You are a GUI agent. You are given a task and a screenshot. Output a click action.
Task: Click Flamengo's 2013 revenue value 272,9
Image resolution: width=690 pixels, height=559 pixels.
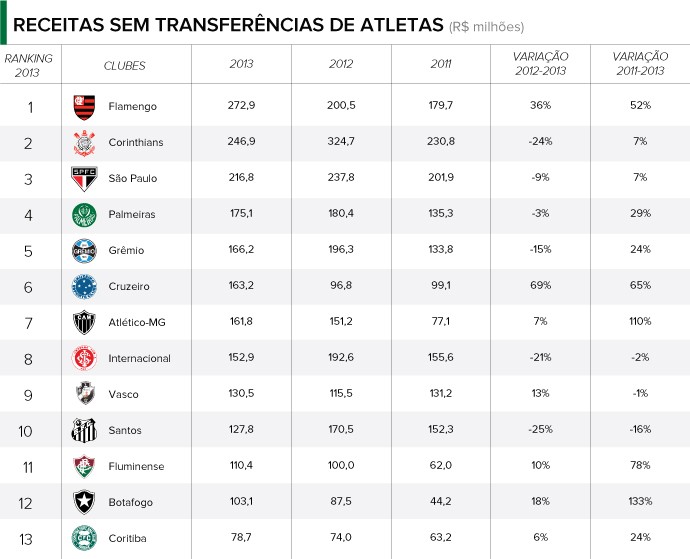pyautogui.click(x=242, y=106)
